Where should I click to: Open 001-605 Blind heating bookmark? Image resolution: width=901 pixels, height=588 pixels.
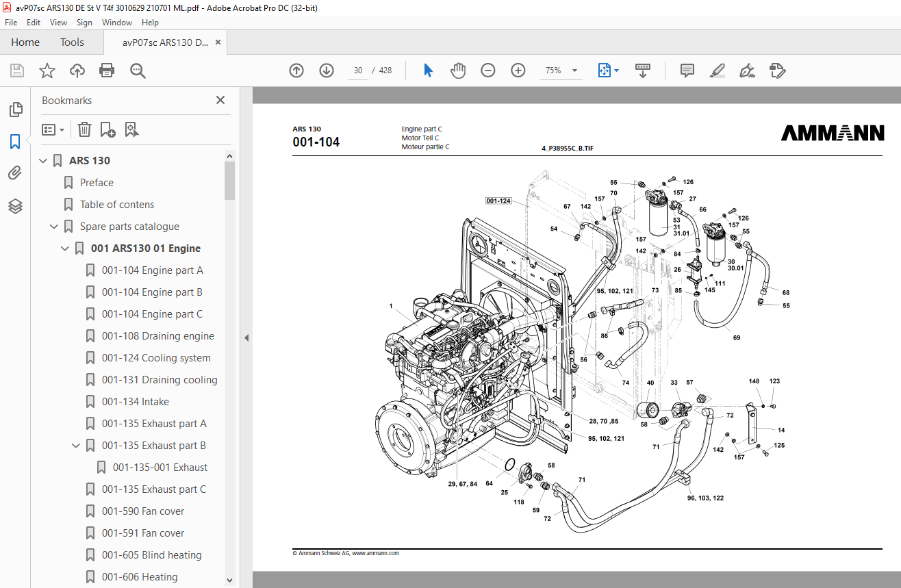152,555
